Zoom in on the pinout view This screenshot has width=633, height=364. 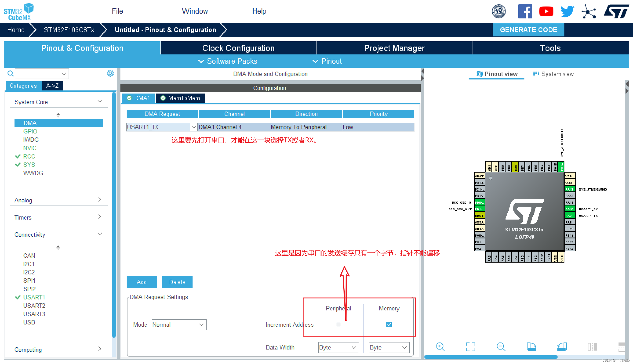coord(440,347)
